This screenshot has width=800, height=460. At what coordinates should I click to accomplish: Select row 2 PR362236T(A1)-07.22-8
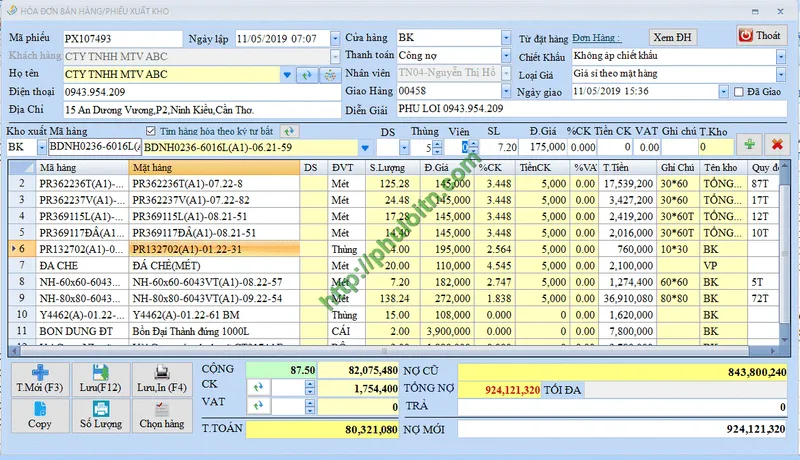(x=393, y=184)
